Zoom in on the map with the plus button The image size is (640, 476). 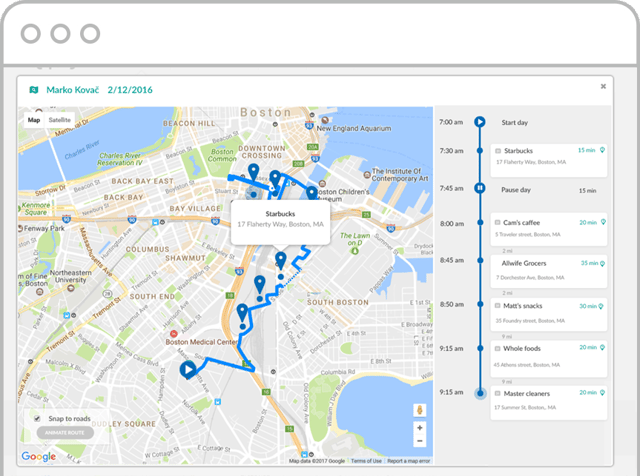tap(420, 428)
